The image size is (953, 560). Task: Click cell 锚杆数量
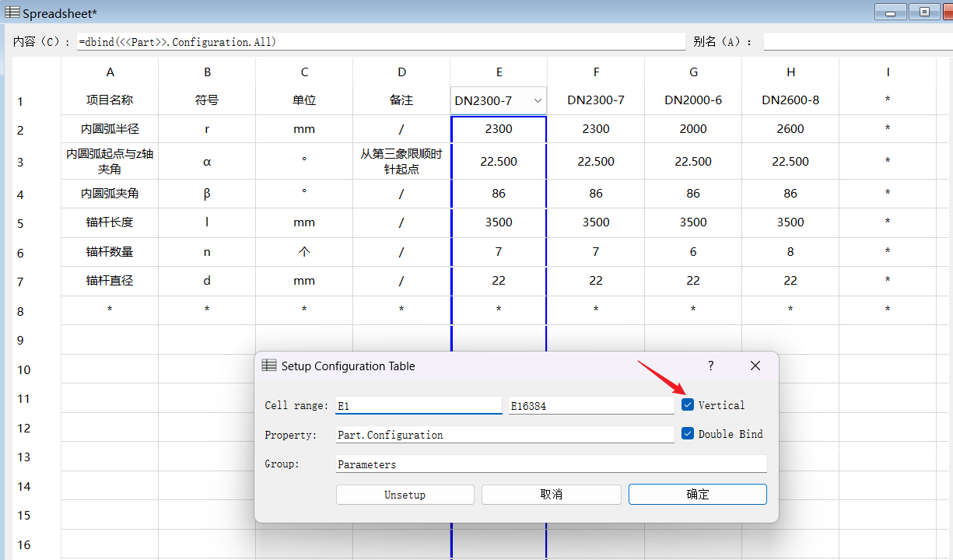pos(110,252)
